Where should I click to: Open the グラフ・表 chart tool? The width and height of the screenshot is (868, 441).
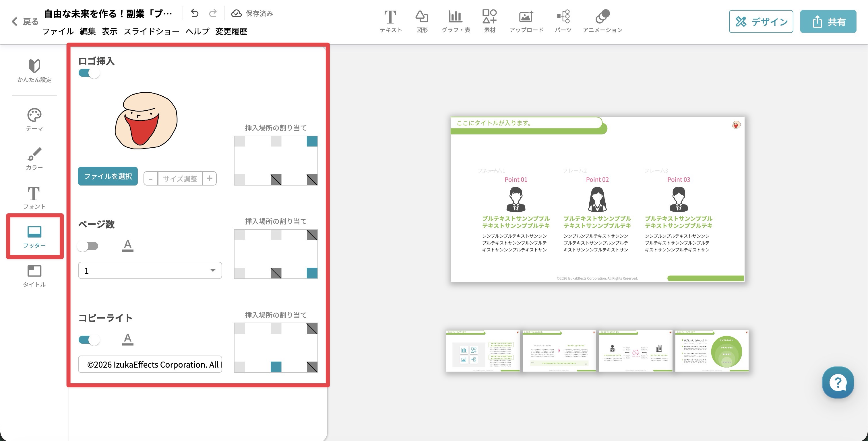pos(456,21)
